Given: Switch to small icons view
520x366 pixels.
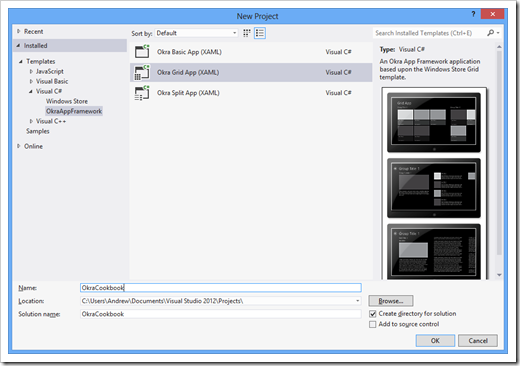Looking at the screenshot, I should [x=247, y=33].
